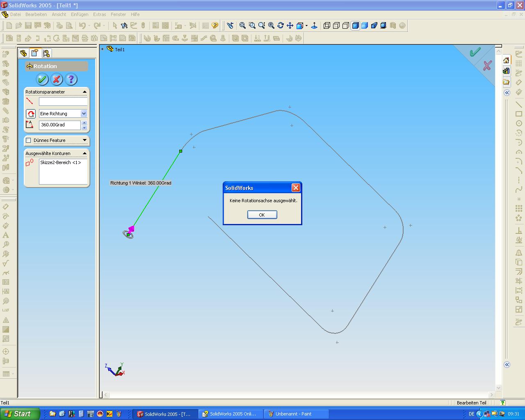Screen dimensions: 525x420
Task: Increase the 360.00Grad angle with the stepper
Action: (84, 123)
